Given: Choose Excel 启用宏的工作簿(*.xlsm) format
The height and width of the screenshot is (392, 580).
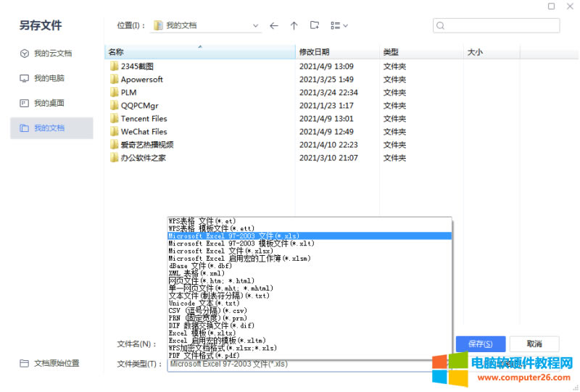Looking at the screenshot, I should point(310,258).
